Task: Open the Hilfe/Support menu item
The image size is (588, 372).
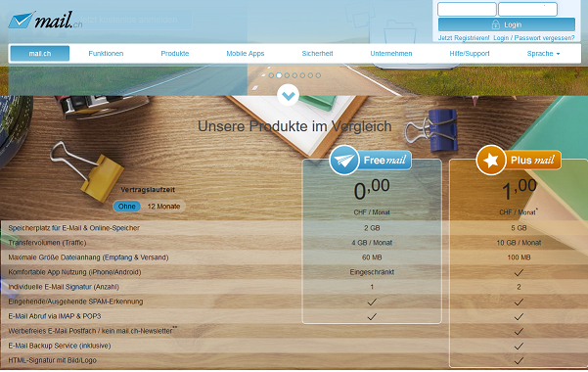Action: pos(470,54)
